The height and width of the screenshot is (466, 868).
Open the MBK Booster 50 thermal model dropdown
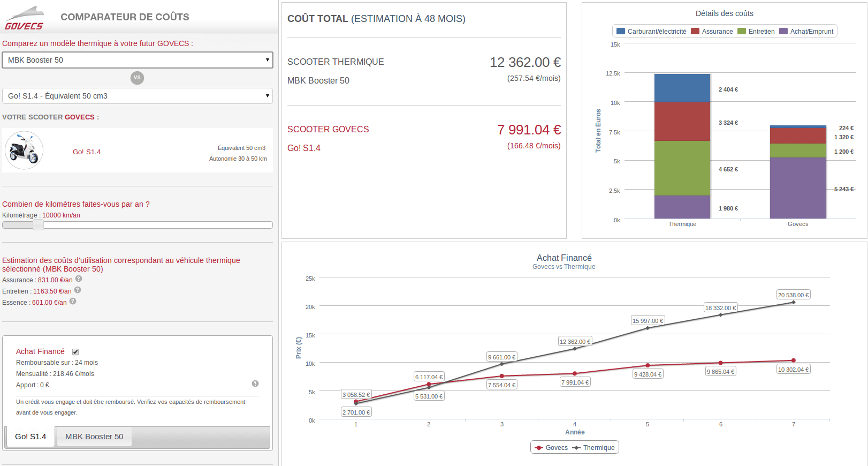click(138, 60)
